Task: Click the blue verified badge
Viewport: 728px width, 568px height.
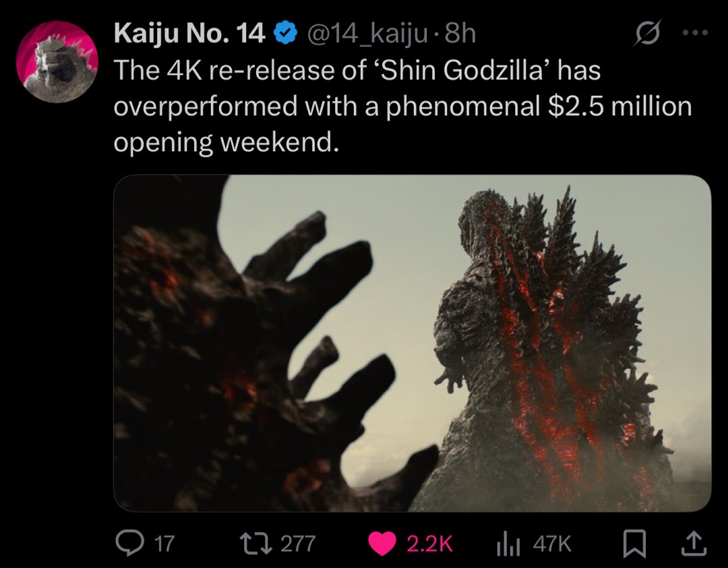Action: click(x=286, y=34)
